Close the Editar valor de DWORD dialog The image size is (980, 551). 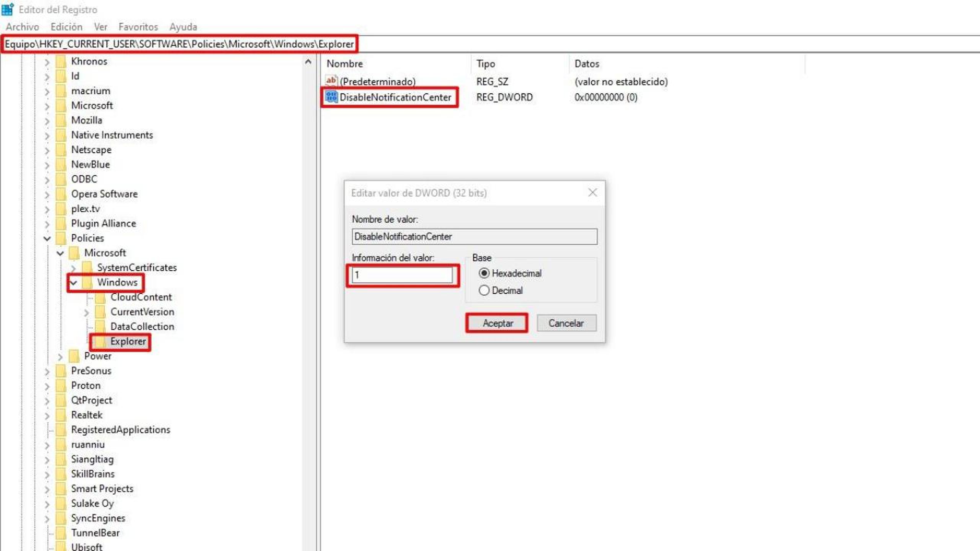592,192
